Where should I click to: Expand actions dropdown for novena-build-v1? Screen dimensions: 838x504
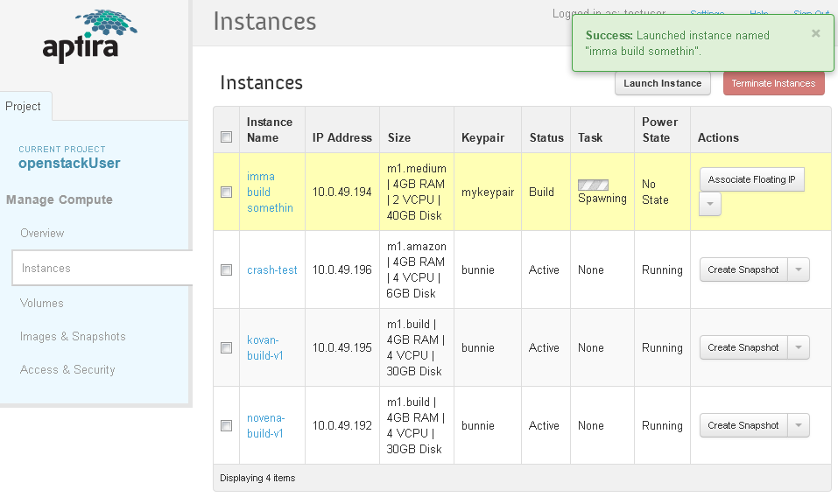(799, 425)
